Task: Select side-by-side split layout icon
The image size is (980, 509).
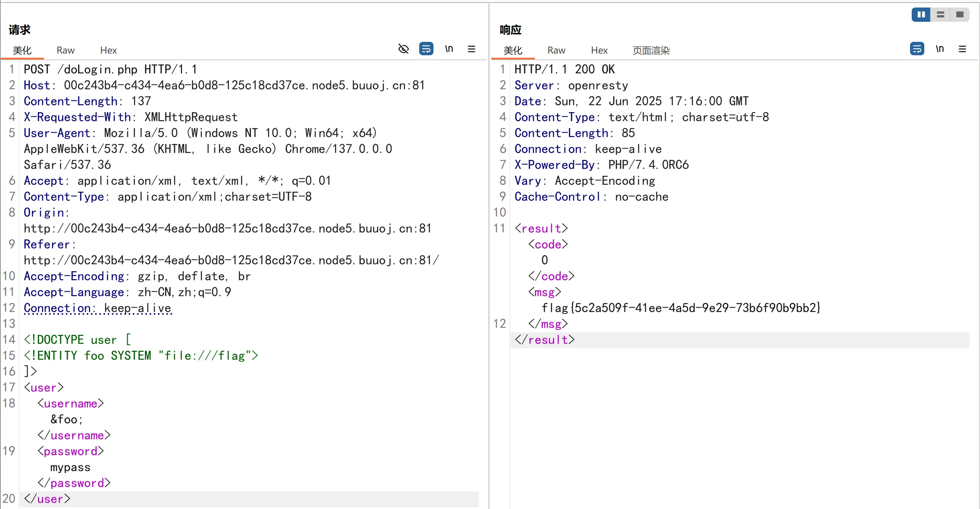Action: click(921, 15)
